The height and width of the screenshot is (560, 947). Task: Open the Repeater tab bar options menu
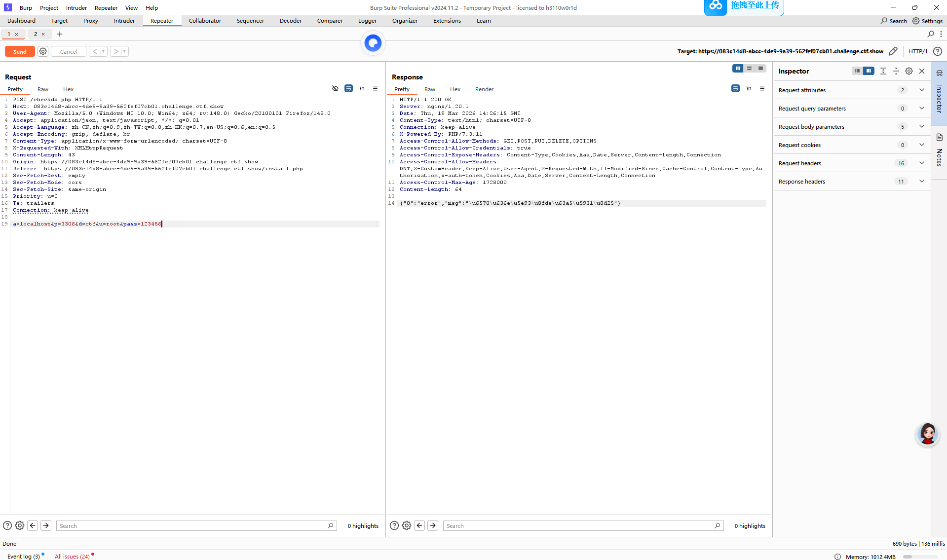[941, 34]
